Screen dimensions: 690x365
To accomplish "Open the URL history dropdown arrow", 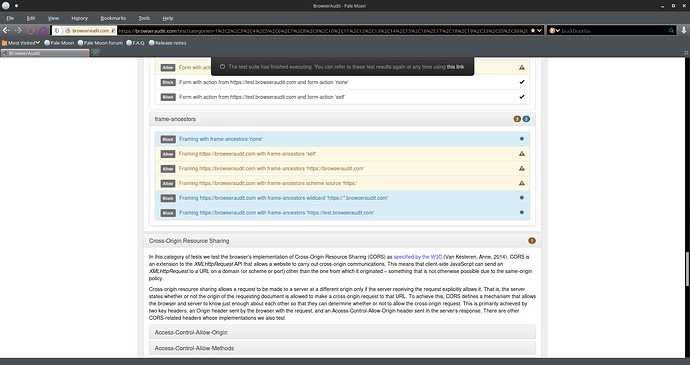I will pyautogui.click(x=539, y=31).
